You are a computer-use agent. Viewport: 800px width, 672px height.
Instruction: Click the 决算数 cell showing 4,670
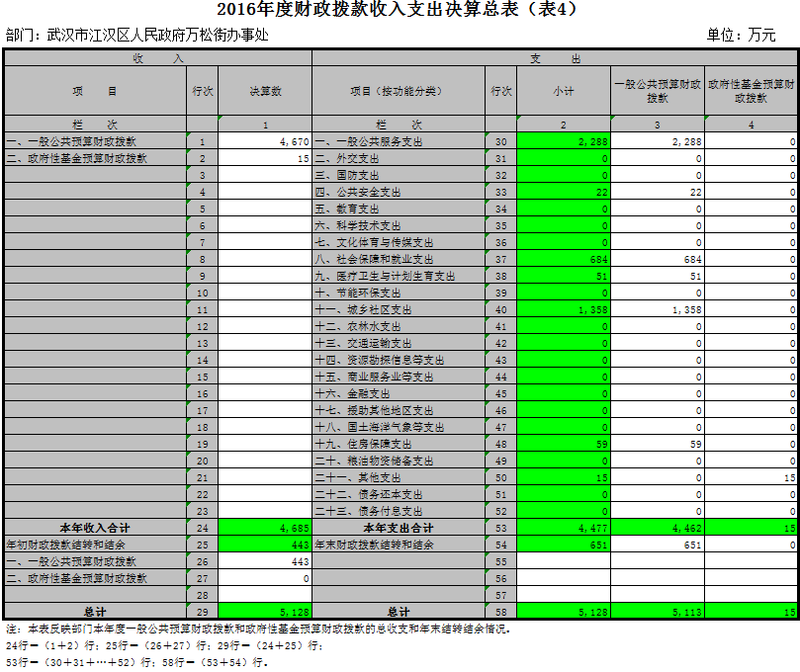click(265, 142)
